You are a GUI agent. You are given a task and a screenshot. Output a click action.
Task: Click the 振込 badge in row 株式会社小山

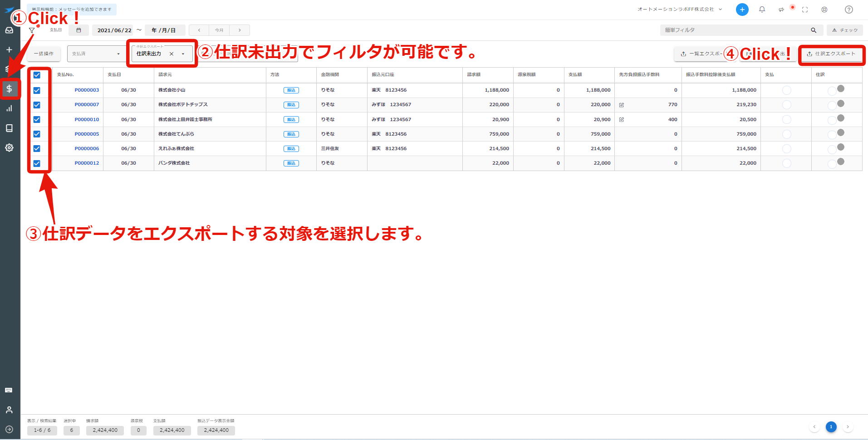pos(291,90)
